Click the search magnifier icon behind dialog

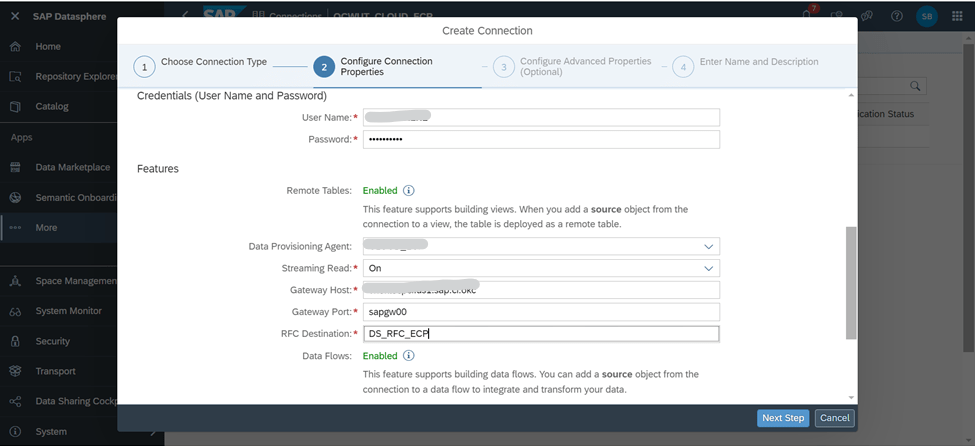click(915, 86)
